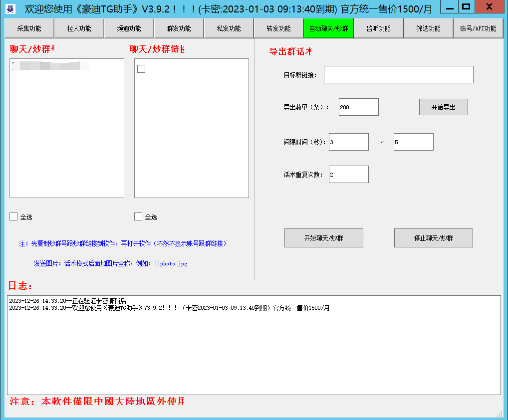The width and height of the screenshot is (508, 420).
Task: Click the blue note starting with 注：先复制炒群号
Action: (x=122, y=243)
